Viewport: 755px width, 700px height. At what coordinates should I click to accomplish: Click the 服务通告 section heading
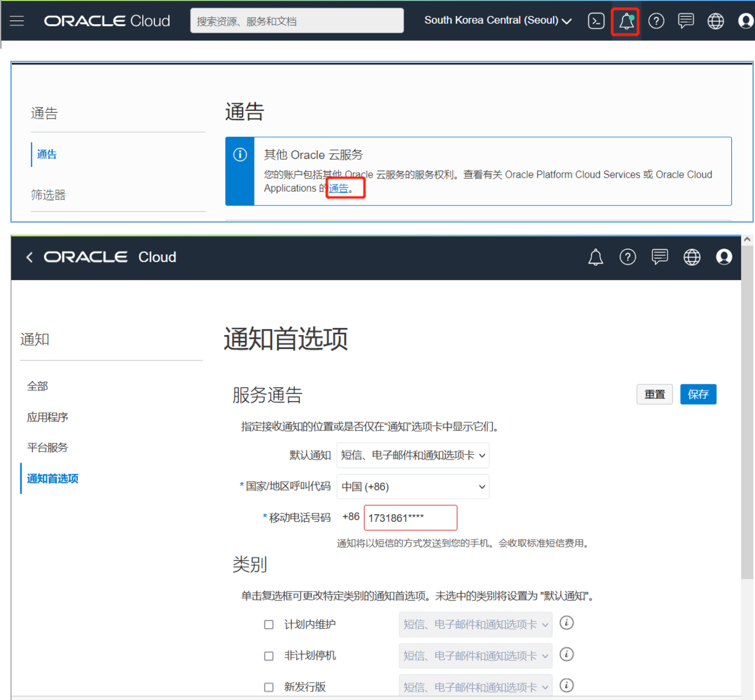tap(267, 395)
